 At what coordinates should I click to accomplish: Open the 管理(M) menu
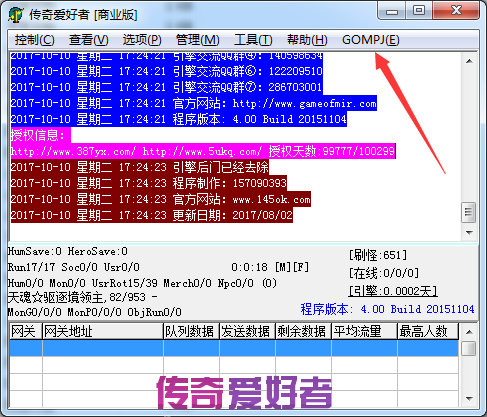198,40
